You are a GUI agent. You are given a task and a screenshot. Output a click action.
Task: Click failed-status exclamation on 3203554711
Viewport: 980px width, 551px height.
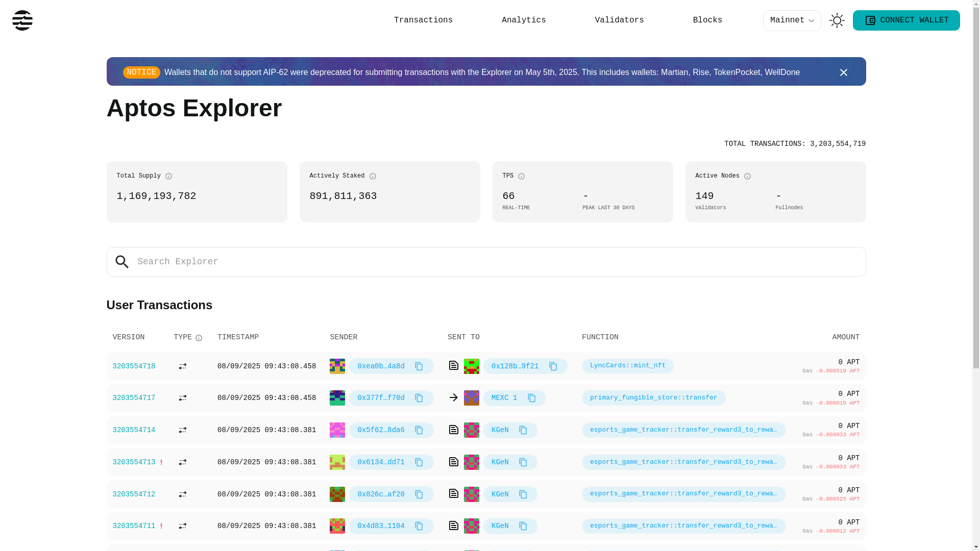click(x=161, y=526)
